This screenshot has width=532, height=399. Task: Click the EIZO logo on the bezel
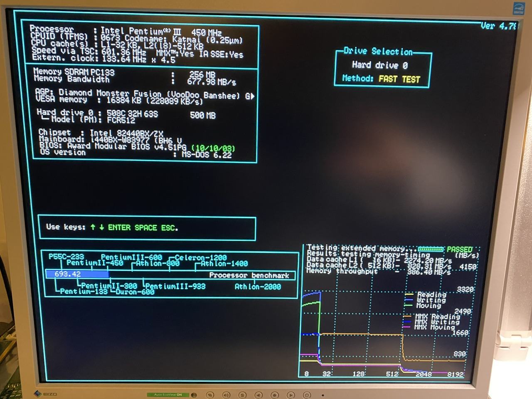tap(44, 394)
